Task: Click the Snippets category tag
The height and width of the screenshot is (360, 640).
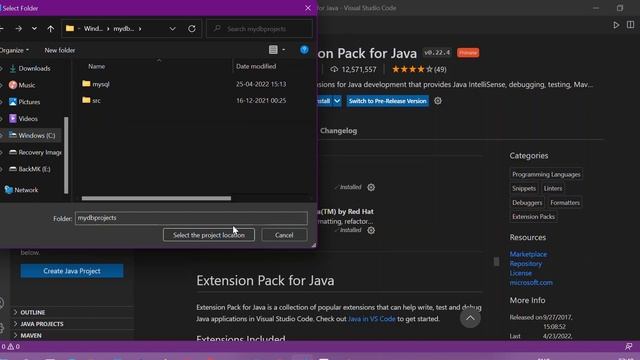Action: [524, 188]
